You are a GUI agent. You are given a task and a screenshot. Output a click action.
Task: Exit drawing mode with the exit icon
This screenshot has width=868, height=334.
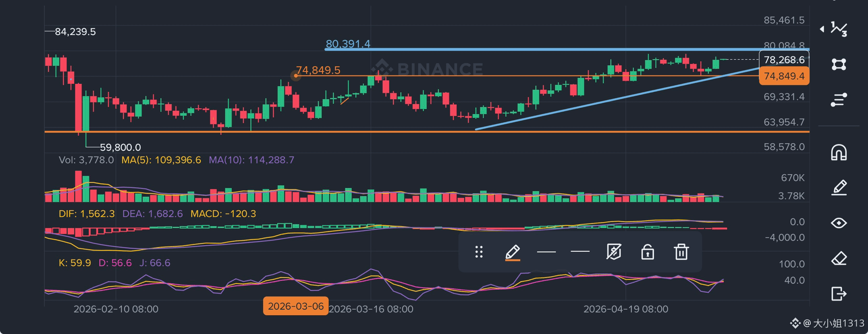point(839,294)
